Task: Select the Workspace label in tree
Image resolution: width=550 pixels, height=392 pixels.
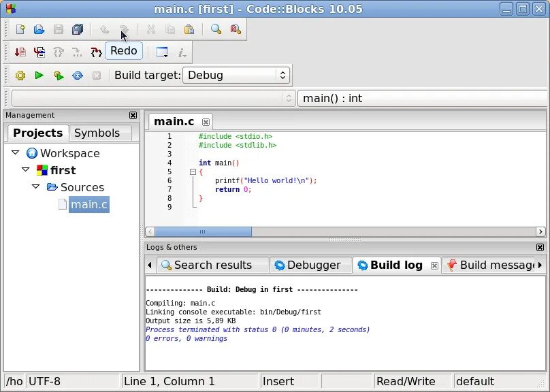Action: [70, 153]
